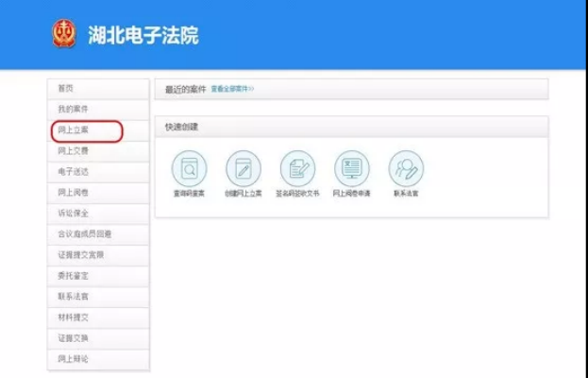Open 合议庭成员回避 sidebar item
The width and height of the screenshot is (588, 378).
click(x=98, y=234)
